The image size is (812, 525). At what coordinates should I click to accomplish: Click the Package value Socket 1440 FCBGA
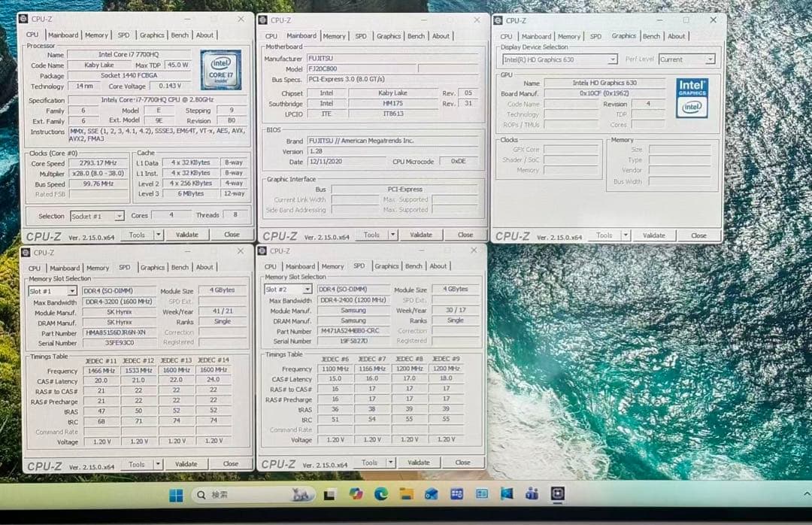click(x=129, y=76)
